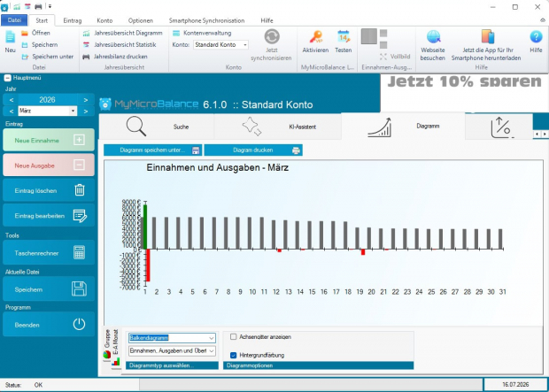Switch to the Optionen ribbon tab
Image resolution: width=549 pixels, height=392 pixels.
[141, 20]
